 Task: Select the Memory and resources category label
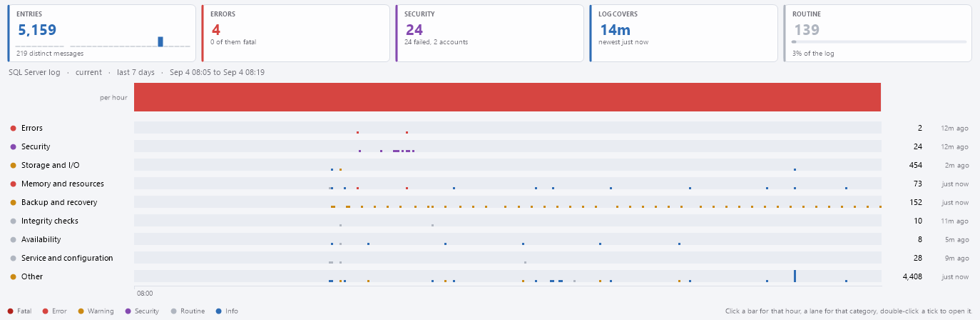coord(63,184)
